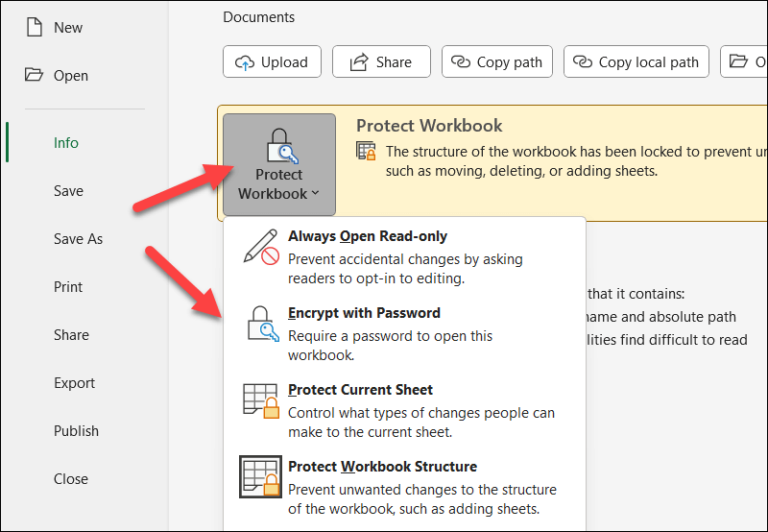Screen dimensions: 768x532
Task: Click the New document icon
Action: pyautogui.click(x=35, y=27)
